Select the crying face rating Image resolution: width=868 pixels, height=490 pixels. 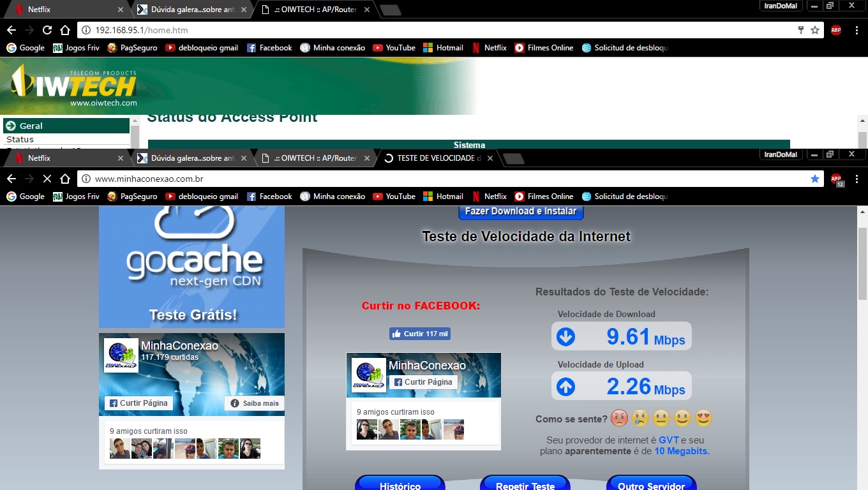pos(640,419)
